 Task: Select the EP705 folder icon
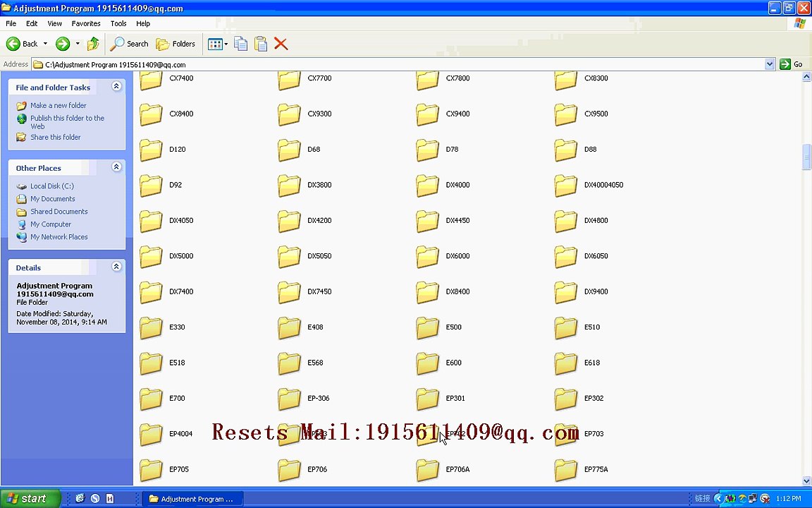click(152, 470)
